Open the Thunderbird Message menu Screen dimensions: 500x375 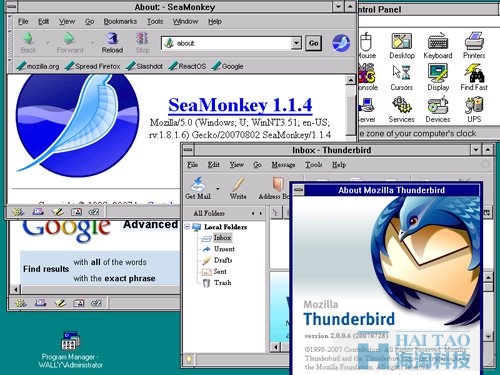click(283, 165)
